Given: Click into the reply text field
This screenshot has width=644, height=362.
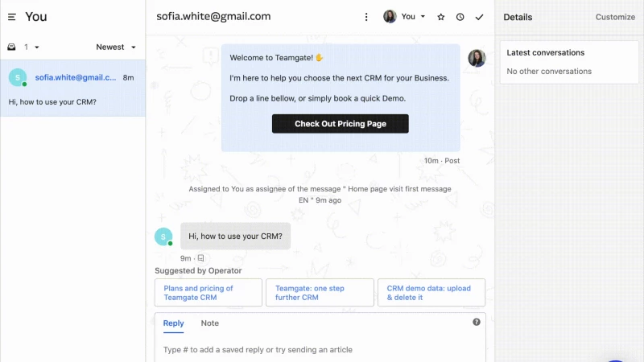Looking at the screenshot, I should [320, 350].
